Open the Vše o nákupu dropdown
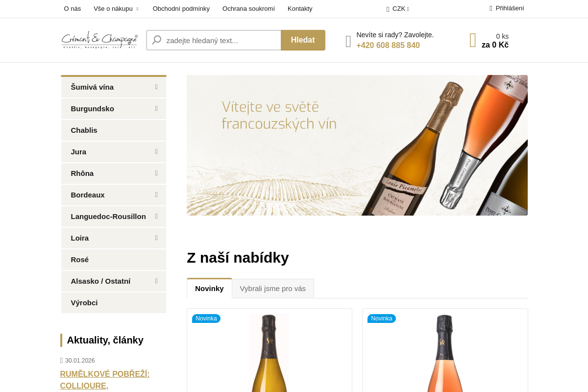Screen dimensions: 588x392 click(x=117, y=9)
